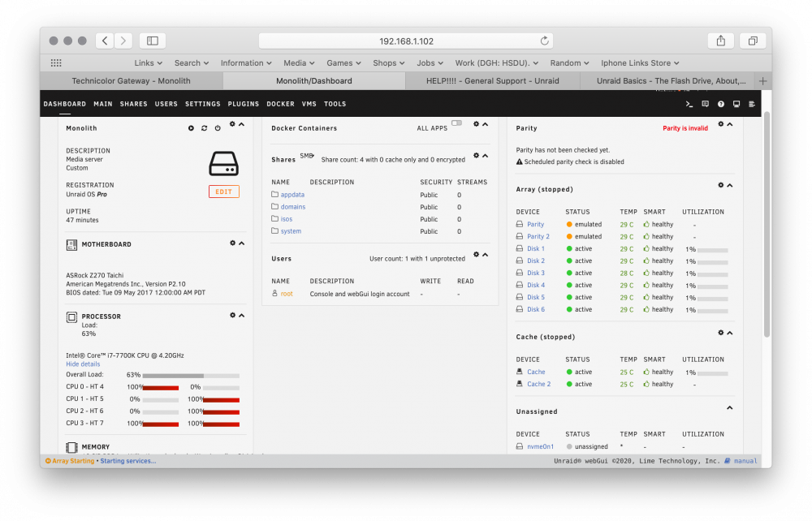Click the Safari sidebar toggle icon
This screenshot has height=521, width=812.
tap(153, 41)
